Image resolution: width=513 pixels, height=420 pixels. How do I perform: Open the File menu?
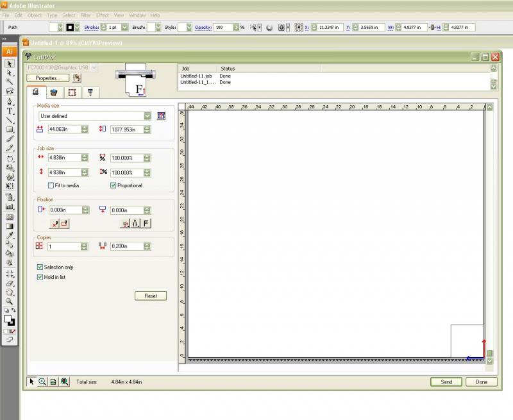pyautogui.click(x=6, y=15)
